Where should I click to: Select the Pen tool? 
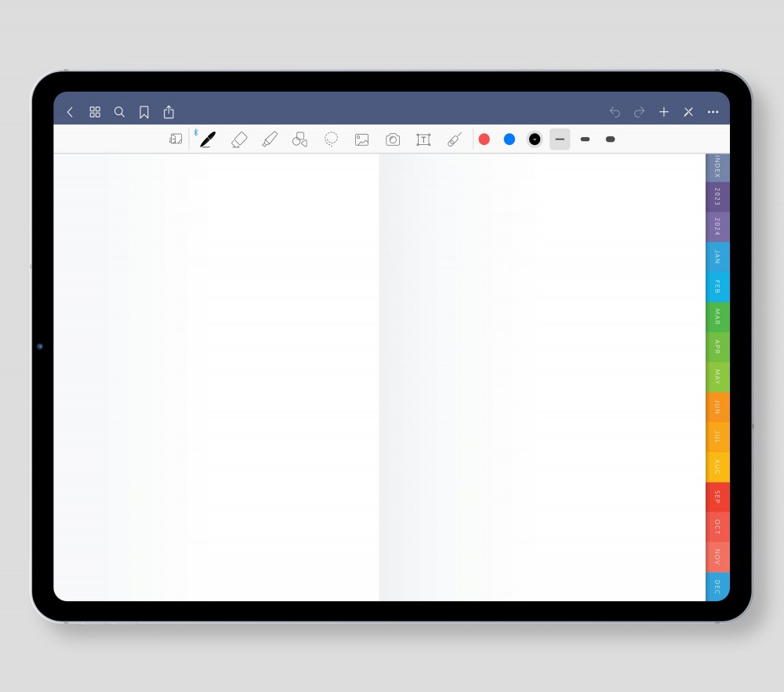click(208, 139)
